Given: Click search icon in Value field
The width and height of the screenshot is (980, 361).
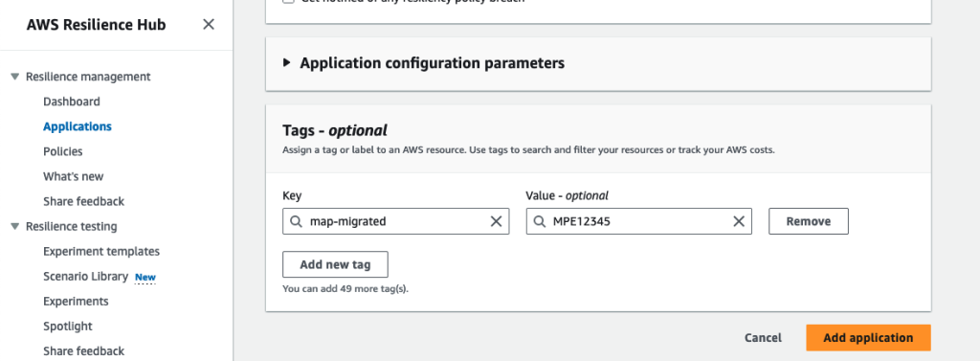Looking at the screenshot, I should pyautogui.click(x=540, y=221).
